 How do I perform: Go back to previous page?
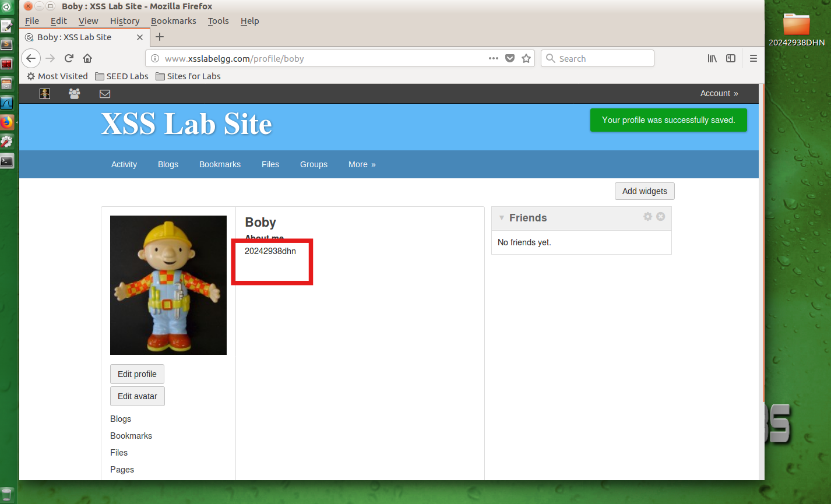(x=31, y=58)
